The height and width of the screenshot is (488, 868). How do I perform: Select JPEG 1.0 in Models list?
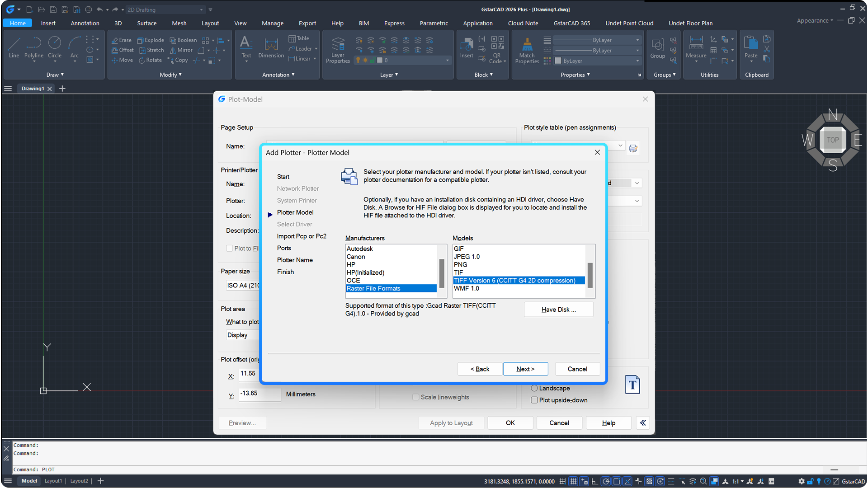click(467, 257)
